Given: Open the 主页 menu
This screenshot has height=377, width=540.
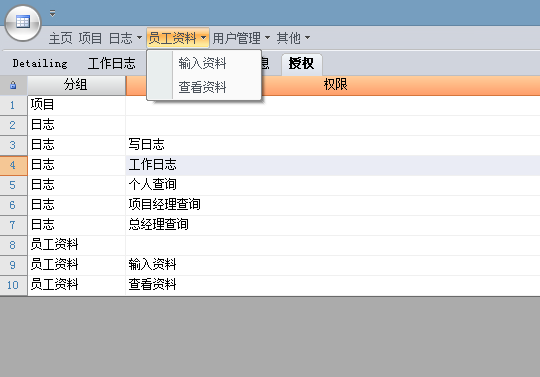Looking at the screenshot, I should [61, 38].
